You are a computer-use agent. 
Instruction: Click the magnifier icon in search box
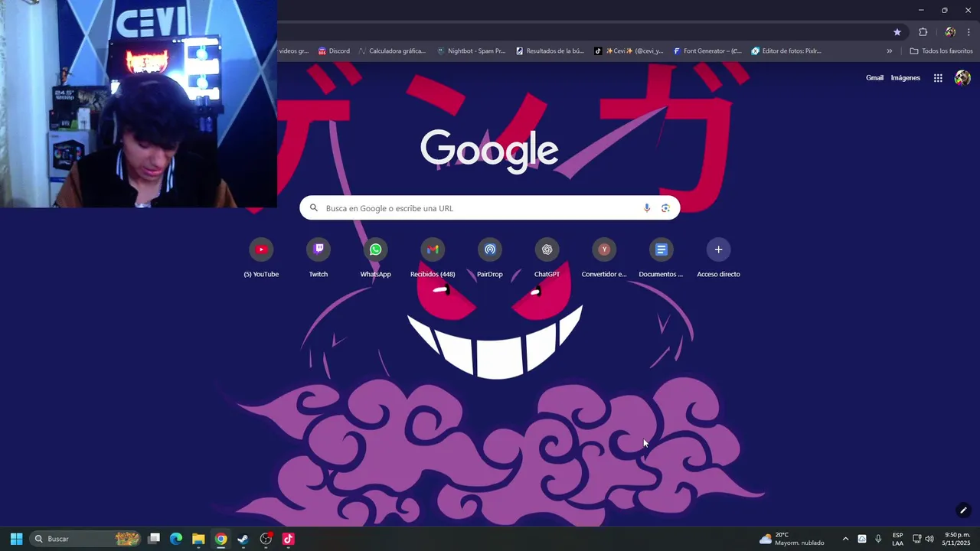coord(314,208)
